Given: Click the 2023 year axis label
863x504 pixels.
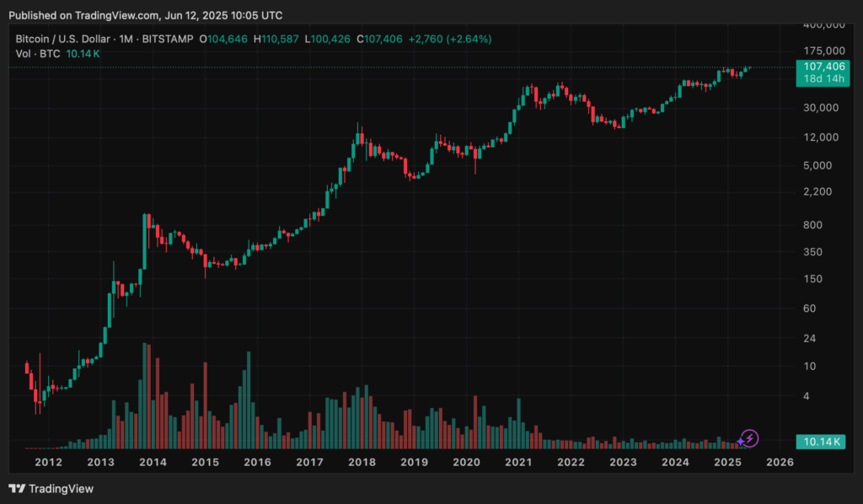Looking at the screenshot, I should point(623,462).
